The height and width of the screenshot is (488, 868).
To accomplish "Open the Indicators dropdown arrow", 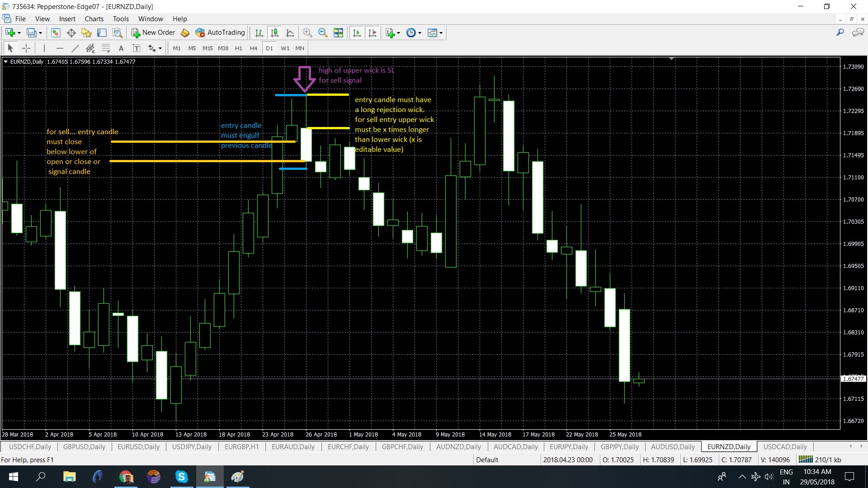I will [x=398, y=33].
